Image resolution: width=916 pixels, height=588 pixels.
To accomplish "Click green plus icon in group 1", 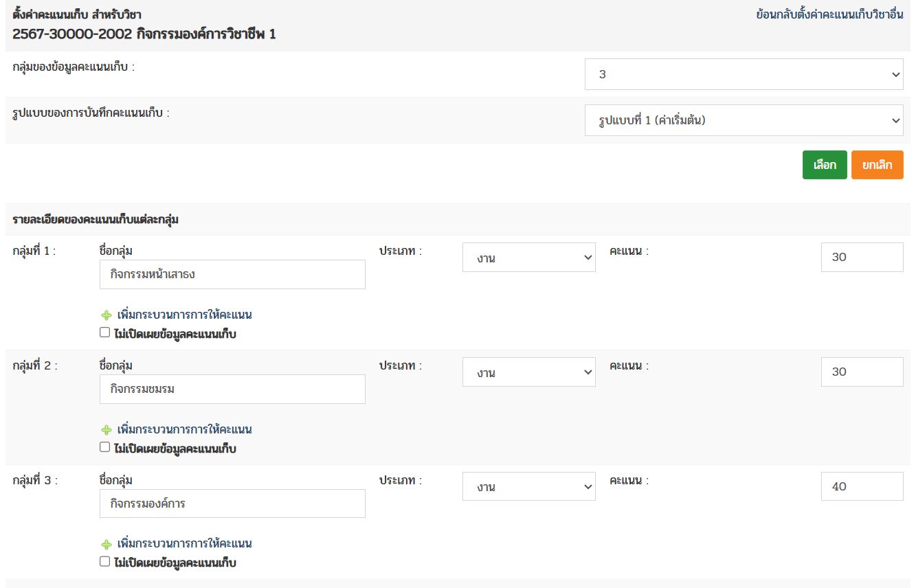I will click(106, 315).
